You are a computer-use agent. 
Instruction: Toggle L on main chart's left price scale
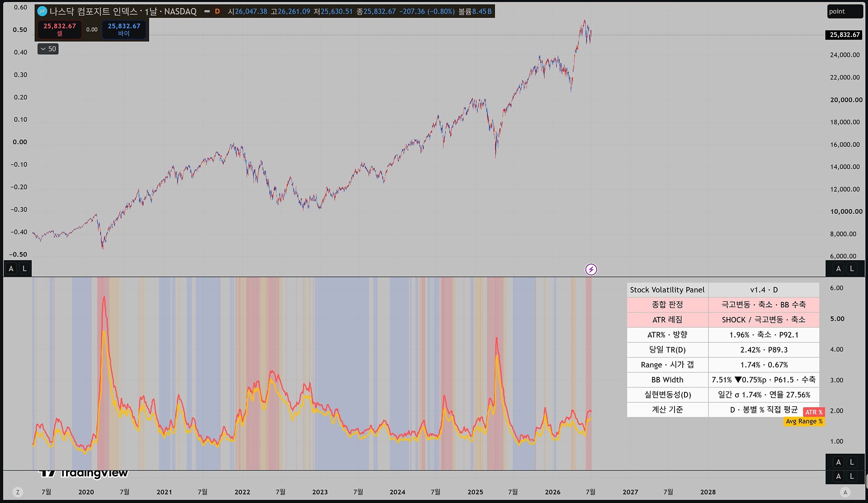24,268
